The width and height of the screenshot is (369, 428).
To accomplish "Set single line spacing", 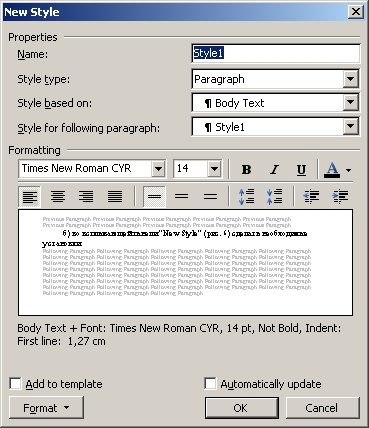I will pos(154,197).
